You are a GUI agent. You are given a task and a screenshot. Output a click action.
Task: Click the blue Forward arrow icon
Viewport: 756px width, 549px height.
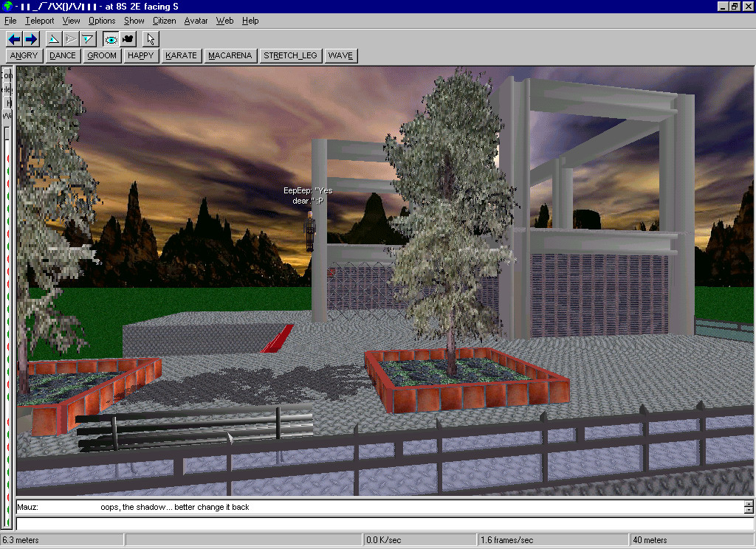pos(31,39)
